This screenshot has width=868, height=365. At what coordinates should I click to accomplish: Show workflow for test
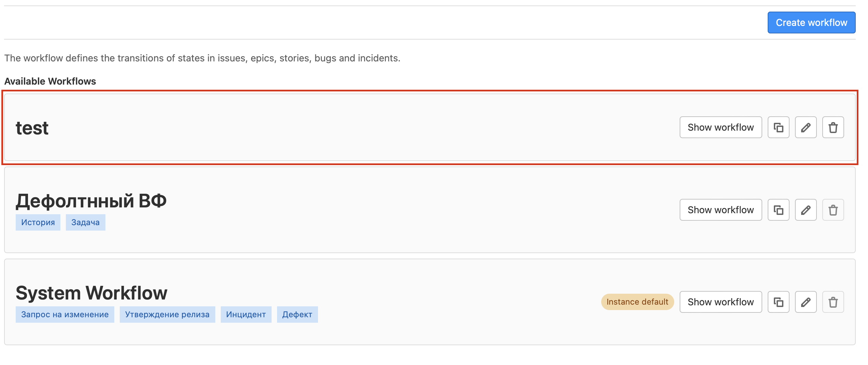[721, 127]
